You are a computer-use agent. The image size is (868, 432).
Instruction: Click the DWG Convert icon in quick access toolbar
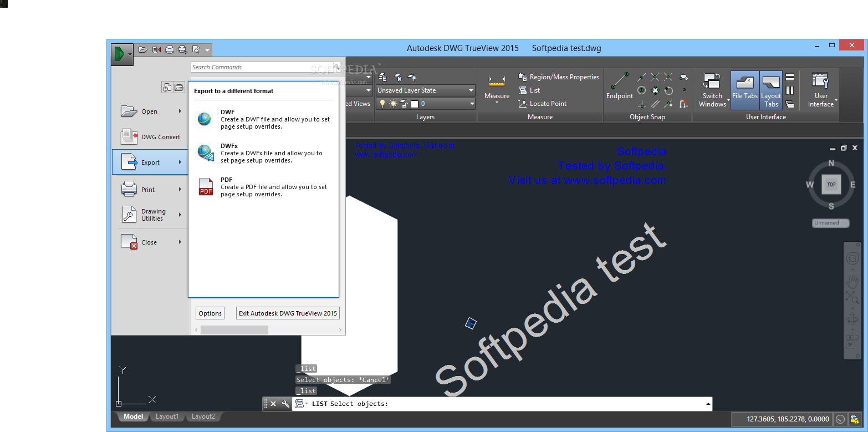156,49
